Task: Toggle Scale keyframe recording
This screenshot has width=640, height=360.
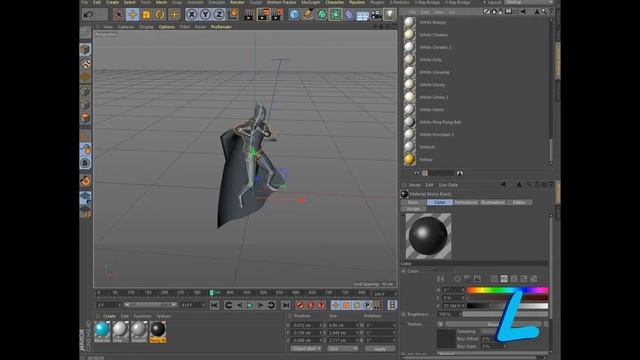Action: coord(346,305)
